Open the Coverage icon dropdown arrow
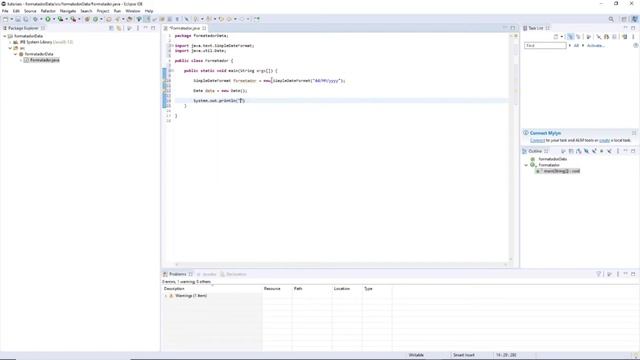640x360 pixels. tap(67, 19)
